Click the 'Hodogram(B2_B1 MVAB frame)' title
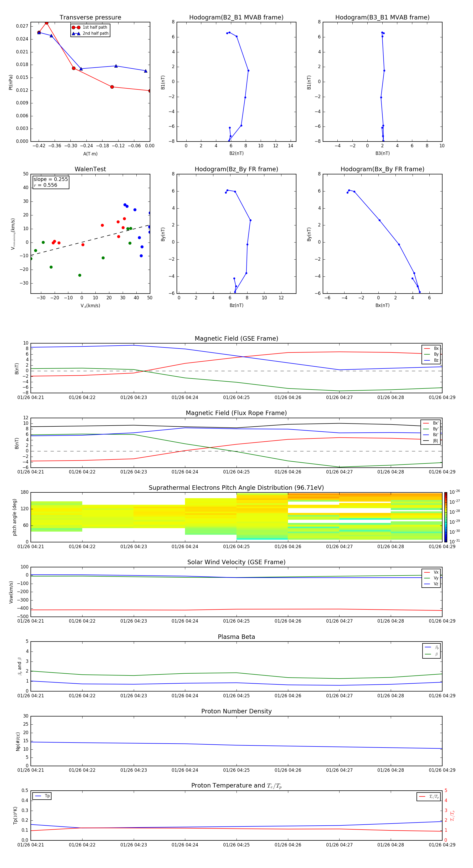 point(236,18)
